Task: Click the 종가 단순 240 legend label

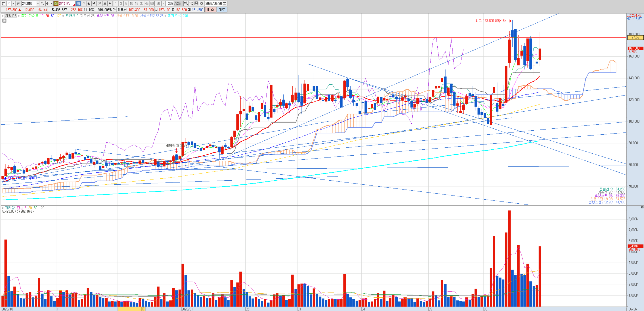Action: (178, 16)
